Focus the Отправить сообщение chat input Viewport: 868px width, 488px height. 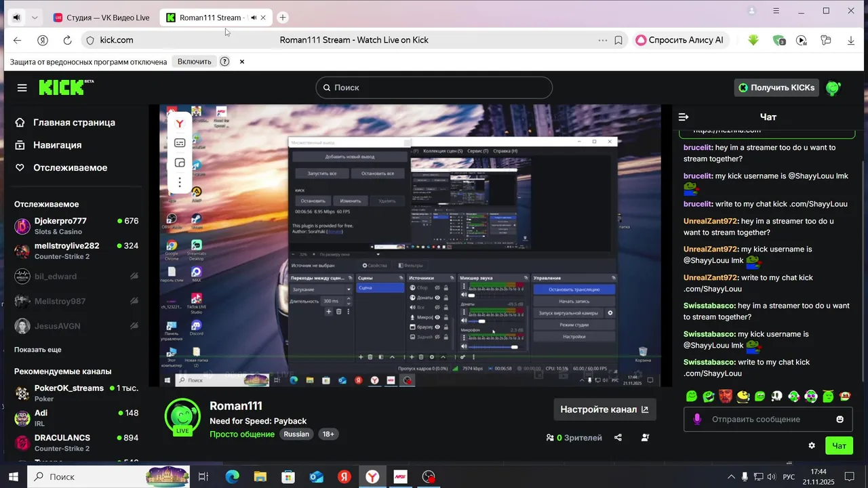click(x=768, y=420)
